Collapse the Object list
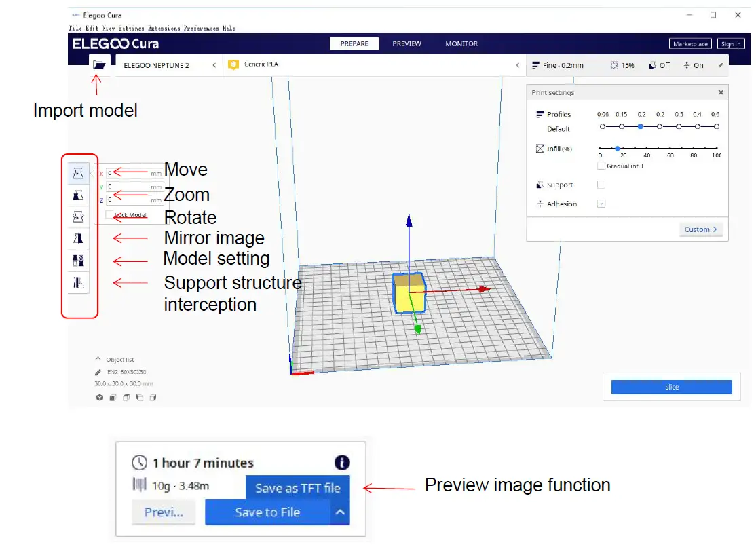Viewport: 756px width, 549px height. coord(98,359)
